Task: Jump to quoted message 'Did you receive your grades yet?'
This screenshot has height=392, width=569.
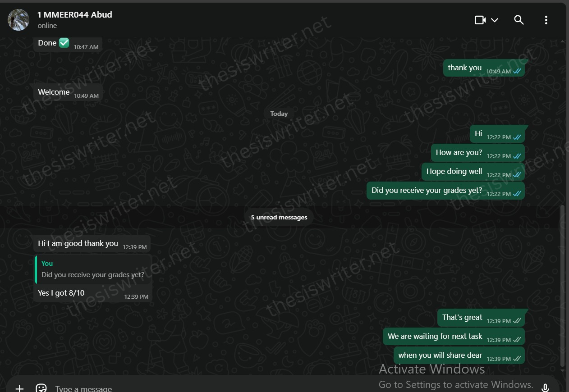Action: (x=93, y=269)
